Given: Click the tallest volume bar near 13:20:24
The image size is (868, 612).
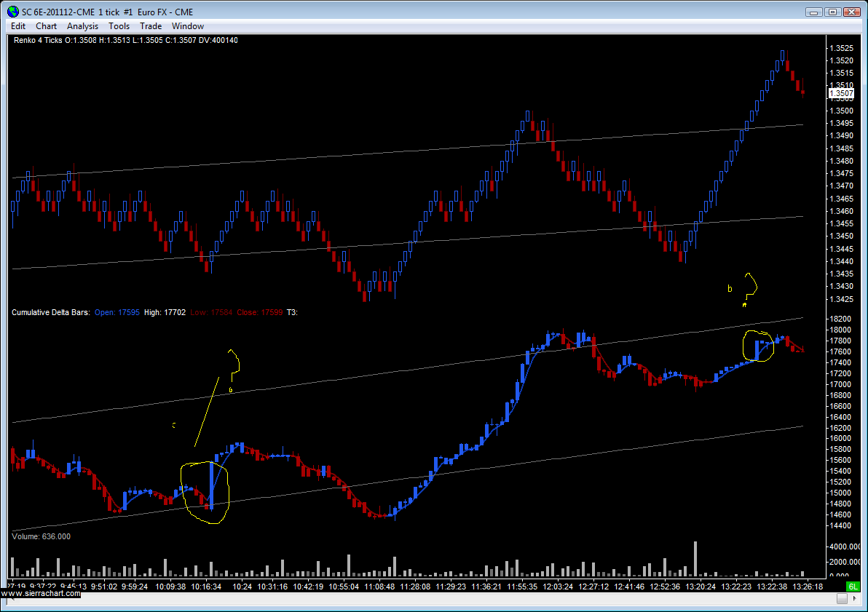Looking at the screenshot, I should 695,559.
